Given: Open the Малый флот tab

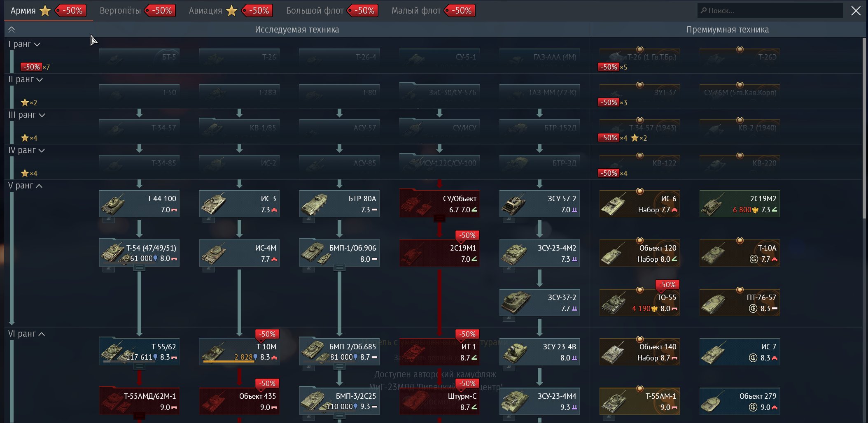Looking at the screenshot, I should pyautogui.click(x=416, y=11).
